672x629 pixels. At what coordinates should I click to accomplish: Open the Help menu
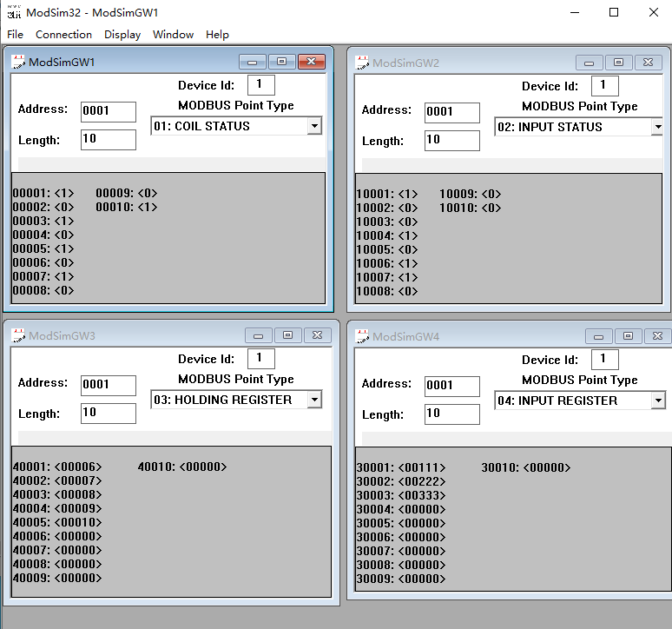pyautogui.click(x=217, y=34)
